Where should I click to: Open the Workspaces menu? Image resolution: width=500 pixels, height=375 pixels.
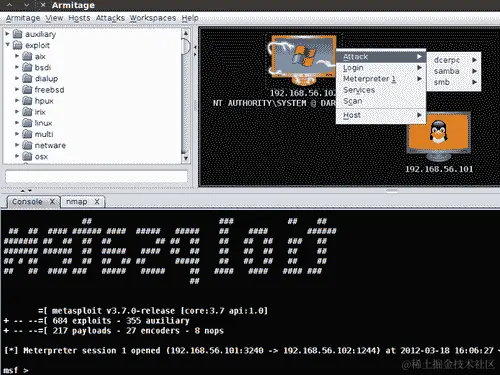coord(153,18)
